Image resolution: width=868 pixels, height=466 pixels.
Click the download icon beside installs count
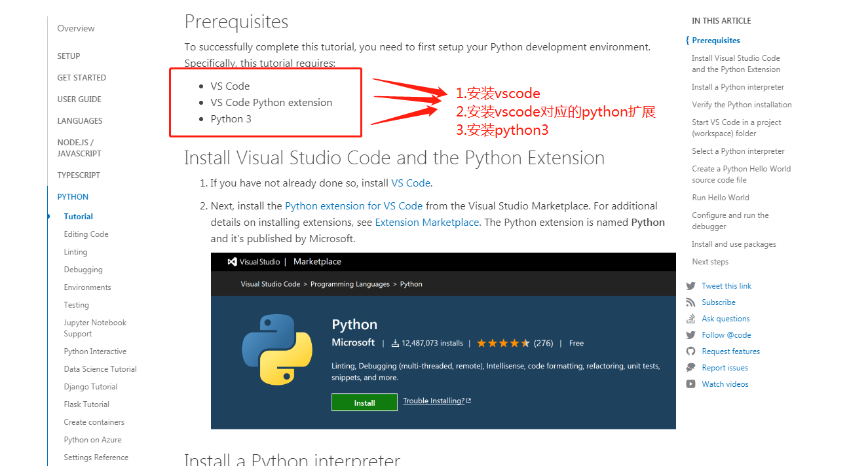[x=395, y=344]
